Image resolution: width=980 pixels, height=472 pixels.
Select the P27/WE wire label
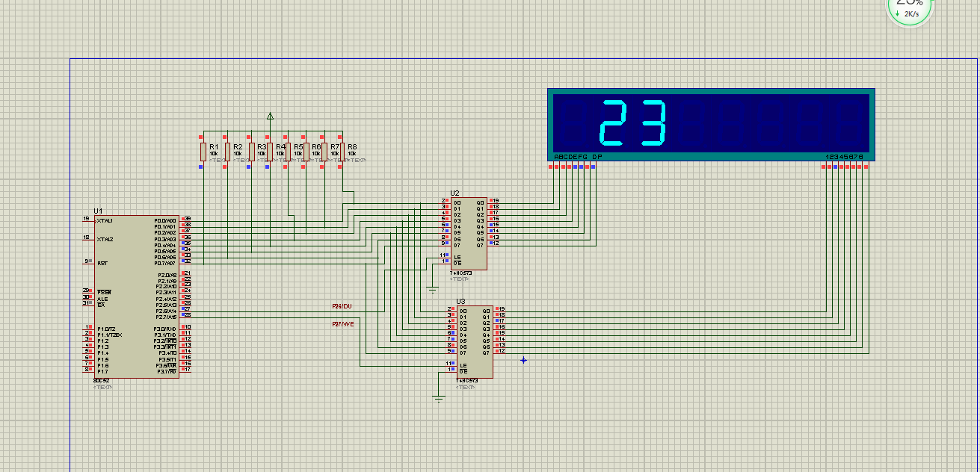click(x=342, y=324)
